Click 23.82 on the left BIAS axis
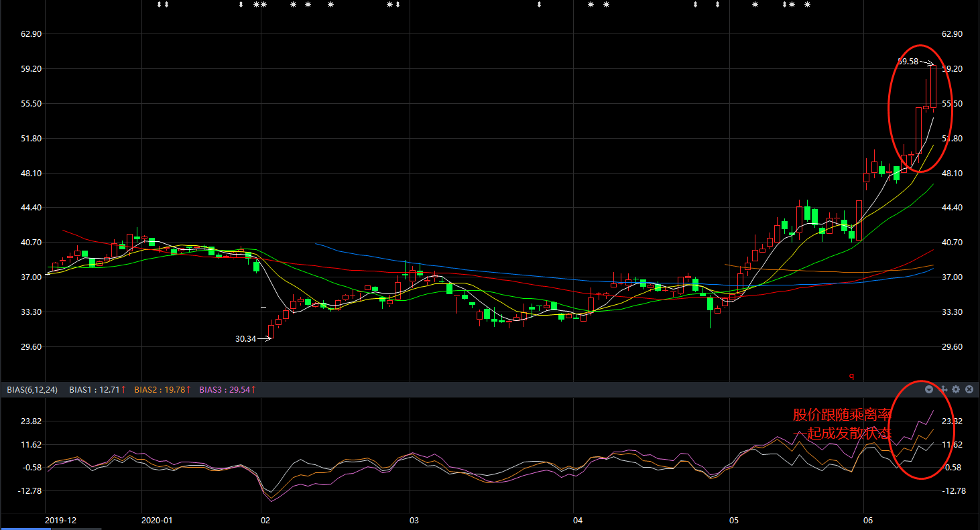The image size is (980, 530). (32, 421)
